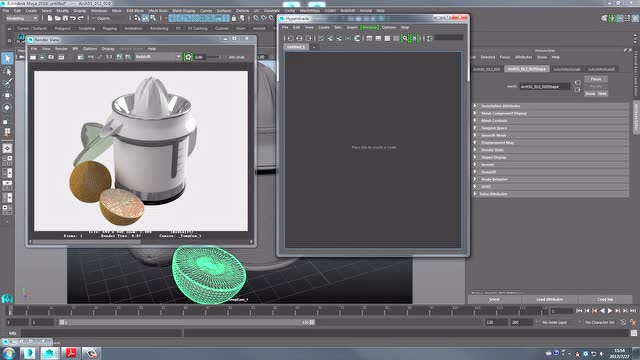The height and width of the screenshot is (360, 640).
Task: Click Render region icon in Render View
Action: click(42, 57)
